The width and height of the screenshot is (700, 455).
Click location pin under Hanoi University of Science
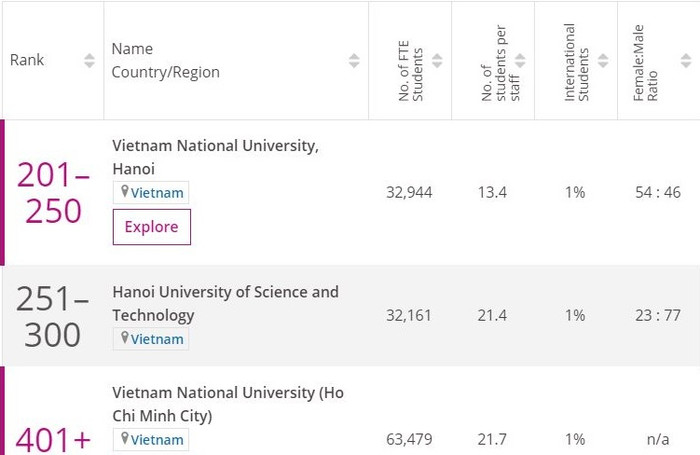click(125, 338)
